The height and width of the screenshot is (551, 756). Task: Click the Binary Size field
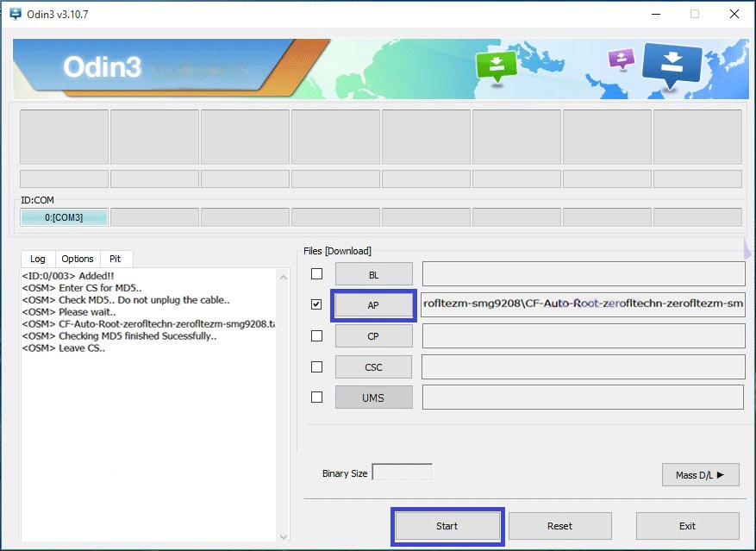click(402, 472)
